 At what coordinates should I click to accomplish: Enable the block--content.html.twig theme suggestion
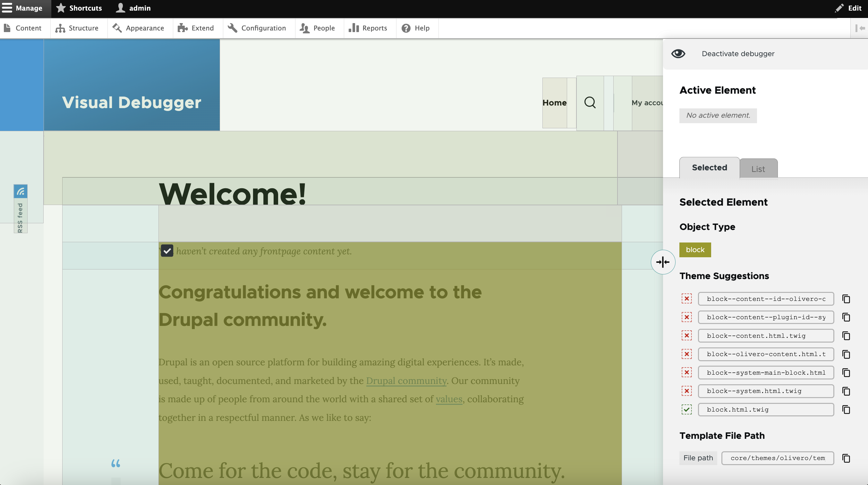(687, 335)
